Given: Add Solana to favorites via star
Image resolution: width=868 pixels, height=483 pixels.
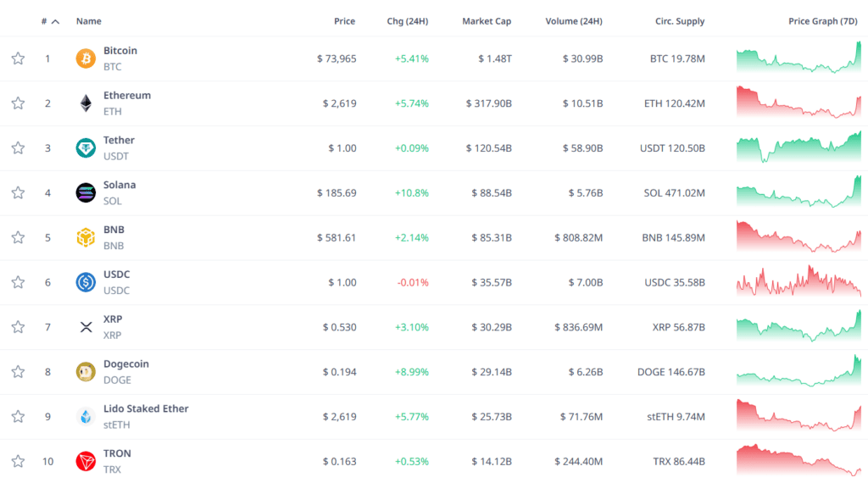Looking at the screenshot, I should click(x=19, y=193).
